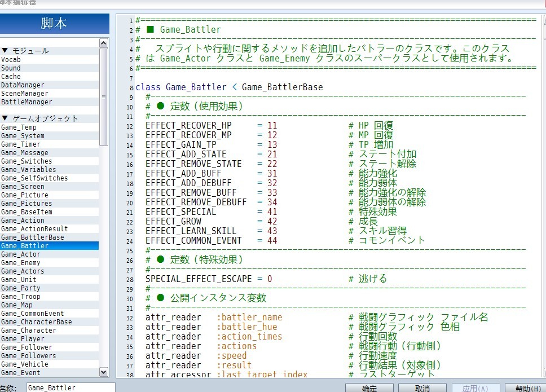546x392 pixels.
Task: Click attr_reader :speed code line
Action: 272,355
